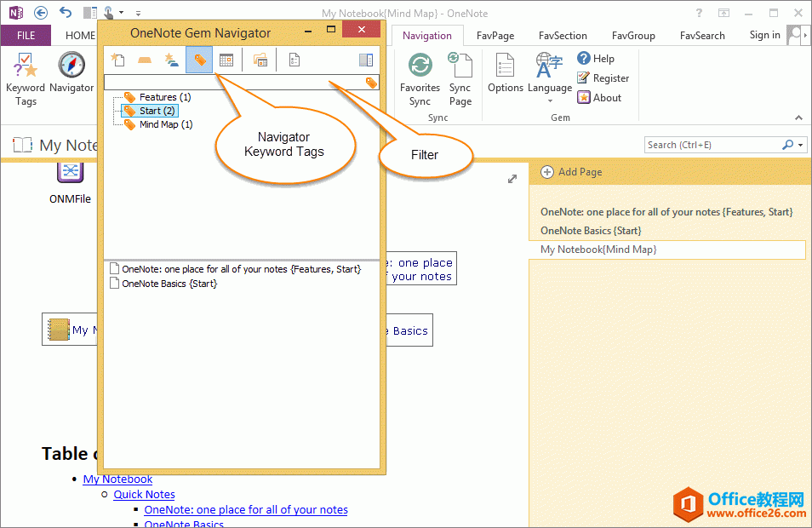
Task: Select the Features (1) tag in tree
Action: coord(164,97)
